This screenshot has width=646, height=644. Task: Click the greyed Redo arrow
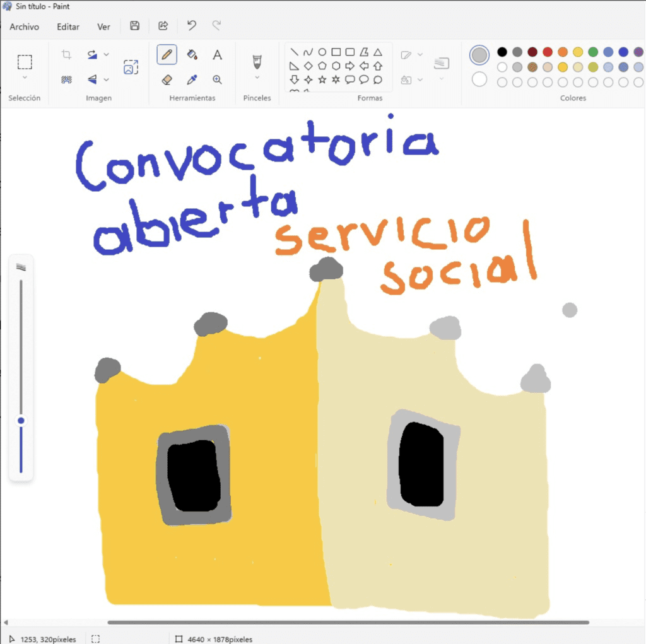pyautogui.click(x=216, y=26)
